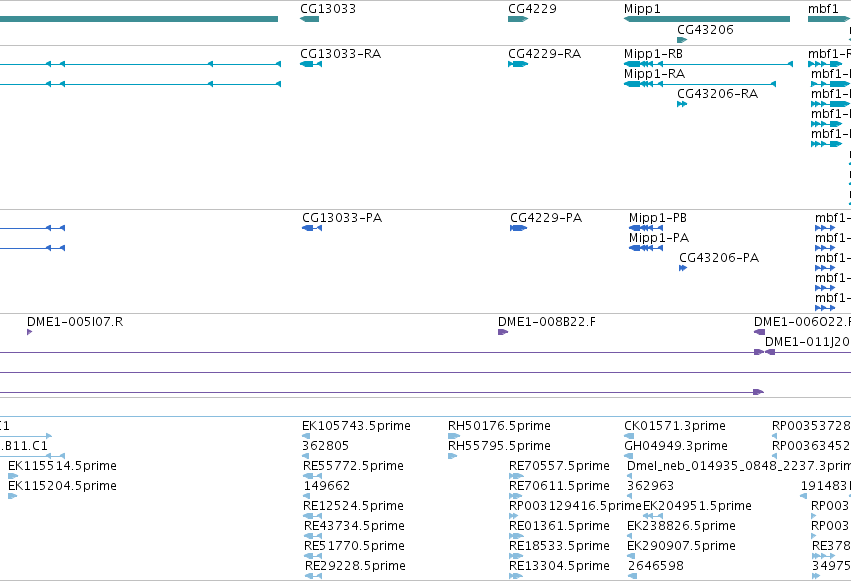Select the CG43206 small gene arrow
This screenshot has height=581, width=851.
tap(682, 40)
